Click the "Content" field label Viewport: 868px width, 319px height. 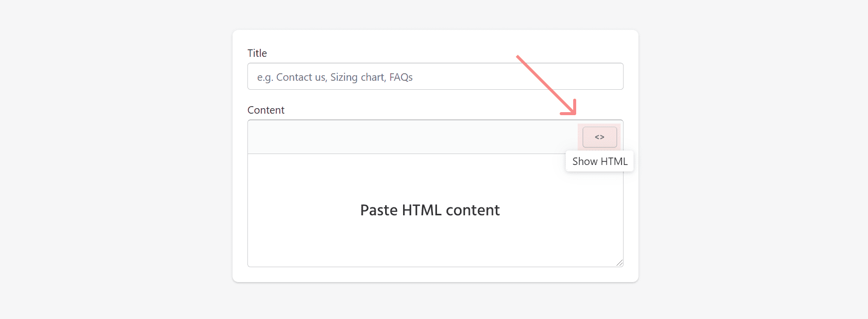click(266, 110)
